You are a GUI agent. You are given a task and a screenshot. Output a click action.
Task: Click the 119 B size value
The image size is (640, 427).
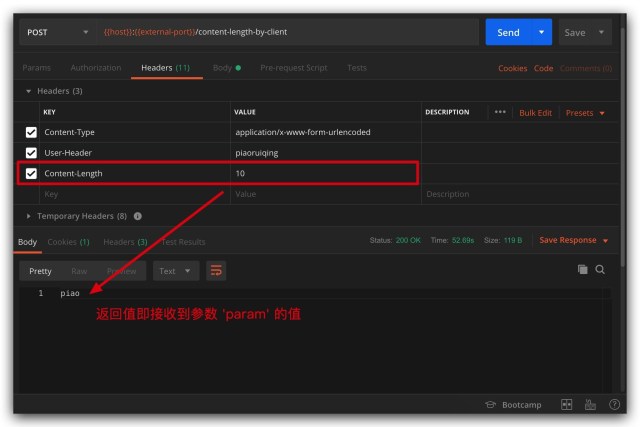(513, 240)
